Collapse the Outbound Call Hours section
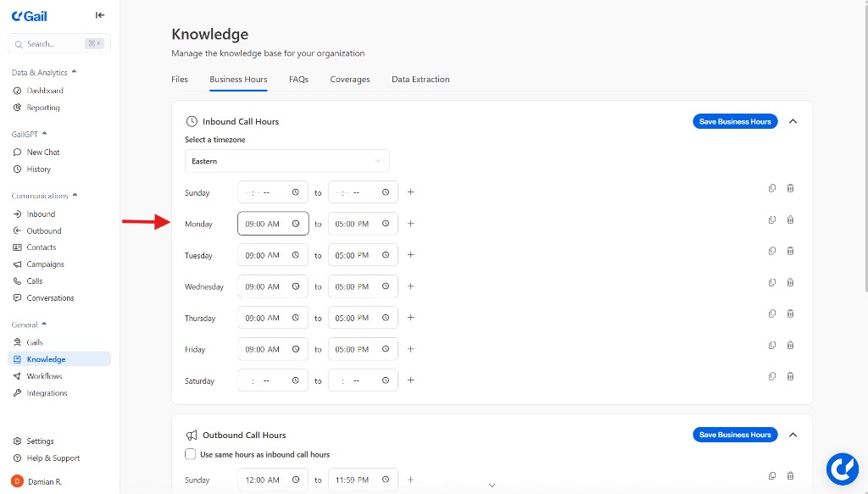Viewport: 868px width, 494px height. click(793, 435)
